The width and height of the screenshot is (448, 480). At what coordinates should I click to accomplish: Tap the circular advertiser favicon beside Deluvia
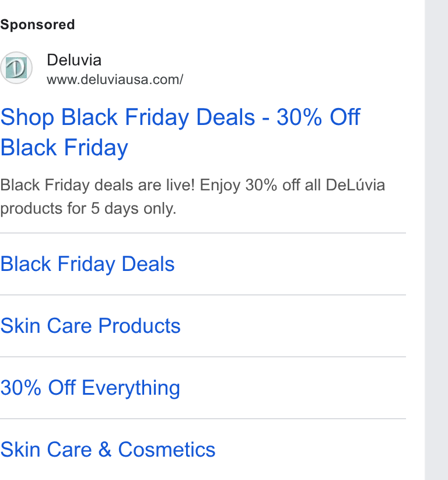(16, 68)
